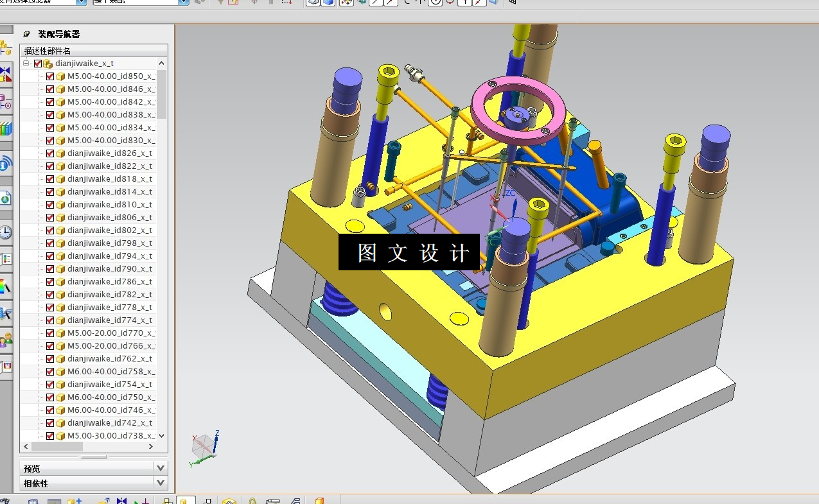The width and height of the screenshot is (819, 504).
Task: Hide component dianjiwaike_id814_x_t via its checkbox
Action: coord(50,192)
